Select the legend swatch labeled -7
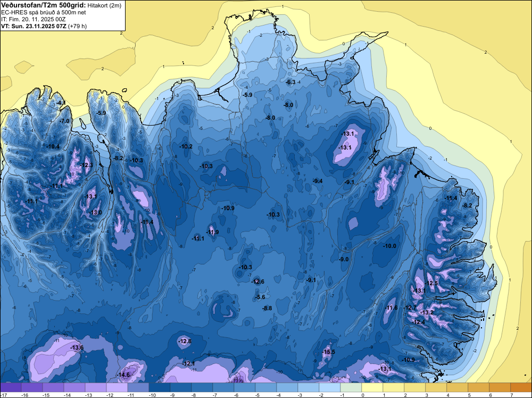Image resolution: width=532 pixels, height=398 pixels. pyautogui.click(x=223, y=387)
